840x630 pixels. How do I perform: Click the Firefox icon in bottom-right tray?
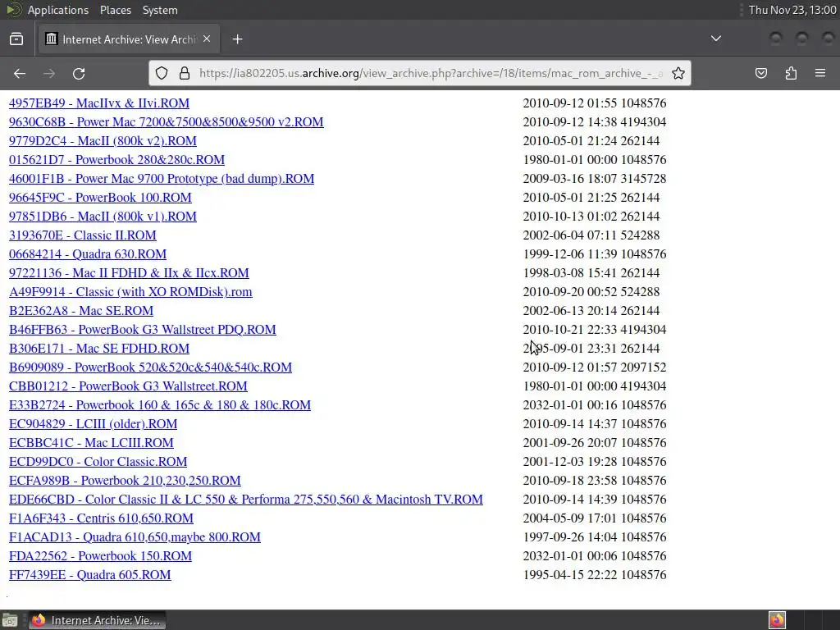pyautogui.click(x=777, y=620)
